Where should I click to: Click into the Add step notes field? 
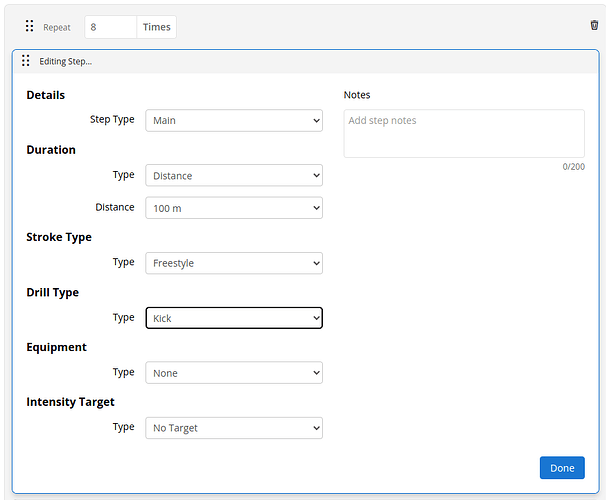pos(464,133)
